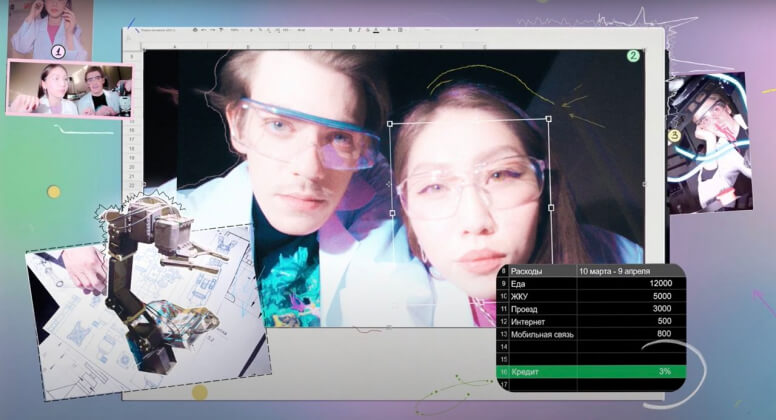Viewport: 776px width, 420px height.
Task: Click the number 3 badge on the right photo
Action: coord(675,135)
